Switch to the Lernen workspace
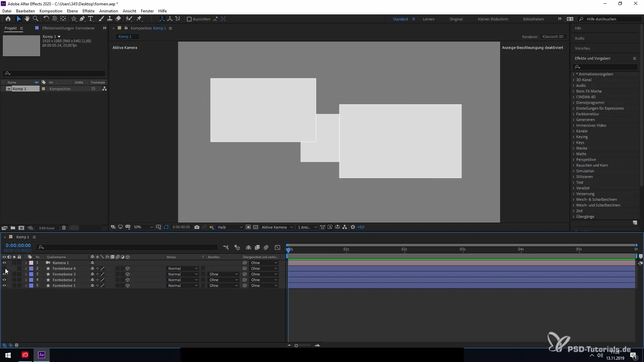Viewport: 644px width, 362px height. tap(429, 19)
